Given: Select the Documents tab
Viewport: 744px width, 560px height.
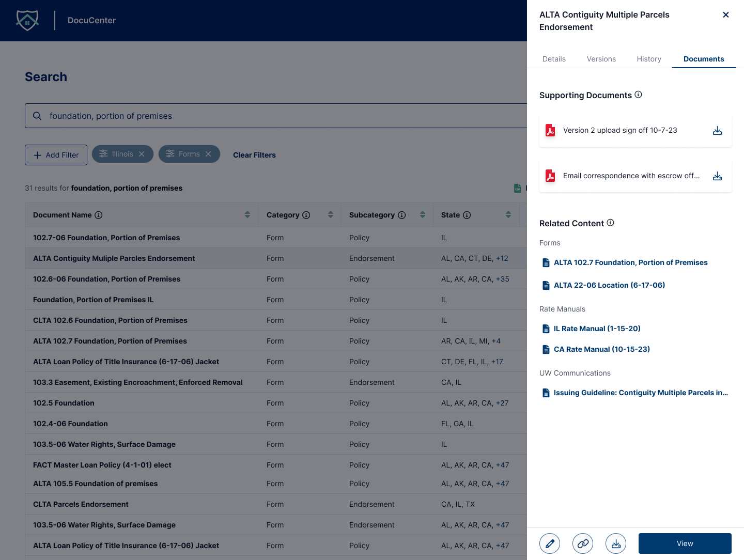Looking at the screenshot, I should 704,59.
